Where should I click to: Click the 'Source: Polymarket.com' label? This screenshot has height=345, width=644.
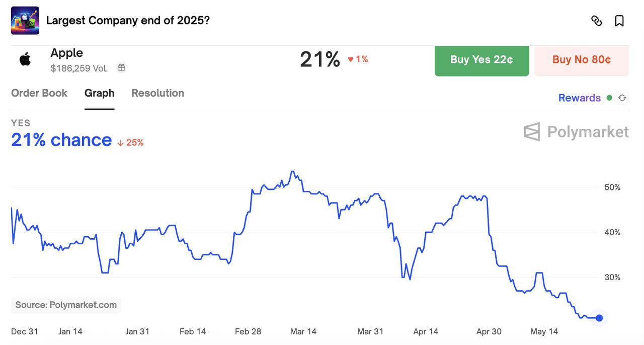point(66,305)
